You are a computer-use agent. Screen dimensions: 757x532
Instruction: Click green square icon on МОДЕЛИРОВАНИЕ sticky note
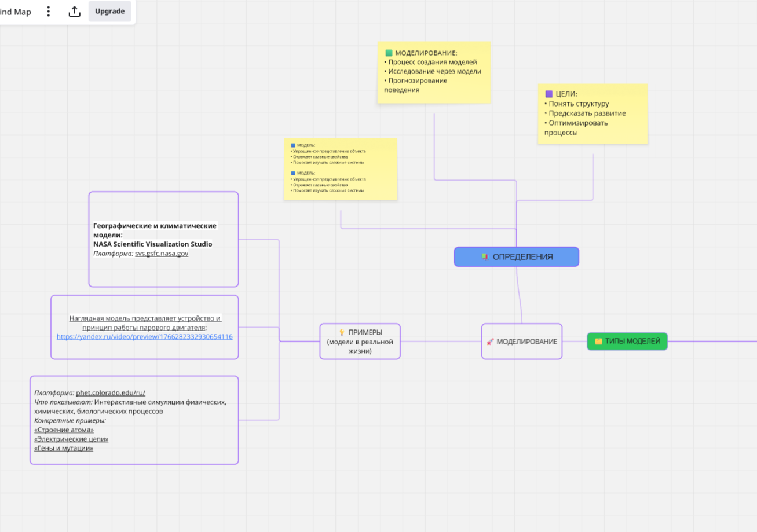pos(389,53)
